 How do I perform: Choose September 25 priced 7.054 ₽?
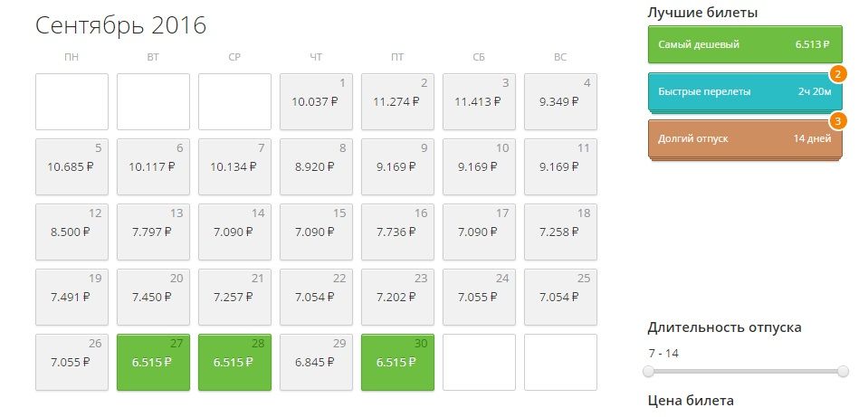coord(560,297)
